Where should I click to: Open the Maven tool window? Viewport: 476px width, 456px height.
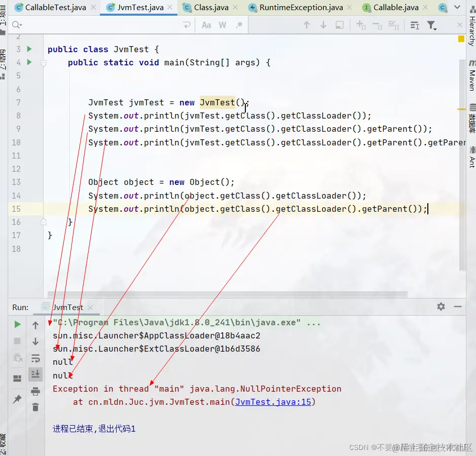(472, 76)
